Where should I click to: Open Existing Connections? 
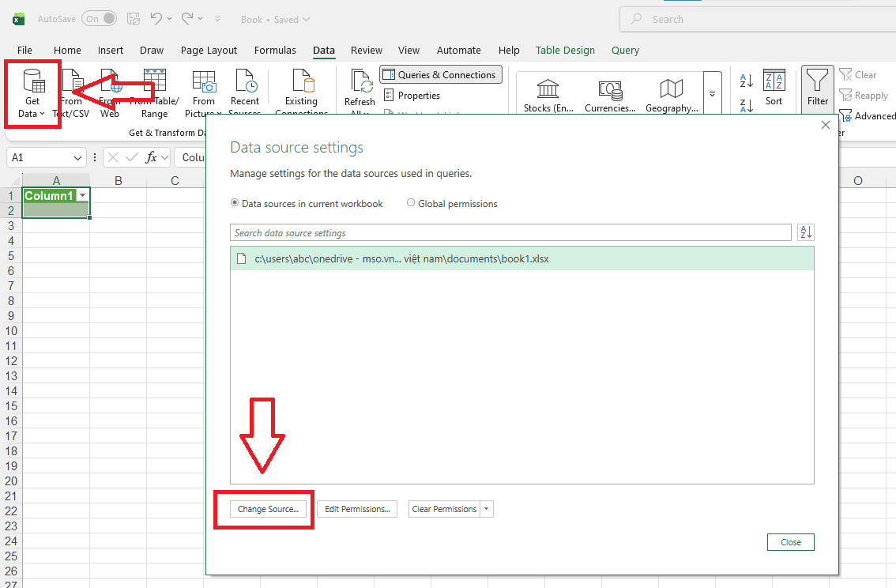pyautogui.click(x=301, y=92)
